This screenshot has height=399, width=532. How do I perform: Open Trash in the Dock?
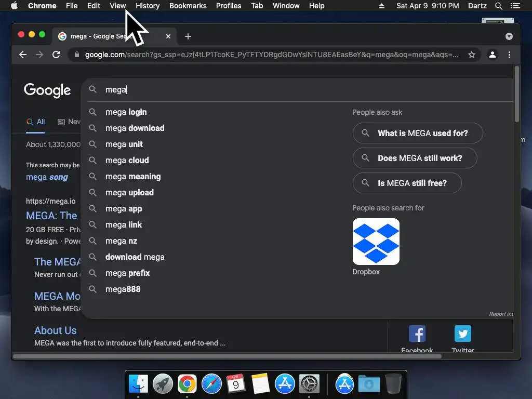(x=394, y=384)
